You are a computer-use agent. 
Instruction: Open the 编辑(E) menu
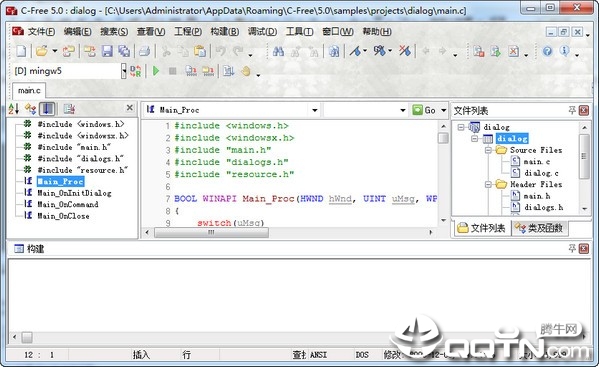coord(78,31)
